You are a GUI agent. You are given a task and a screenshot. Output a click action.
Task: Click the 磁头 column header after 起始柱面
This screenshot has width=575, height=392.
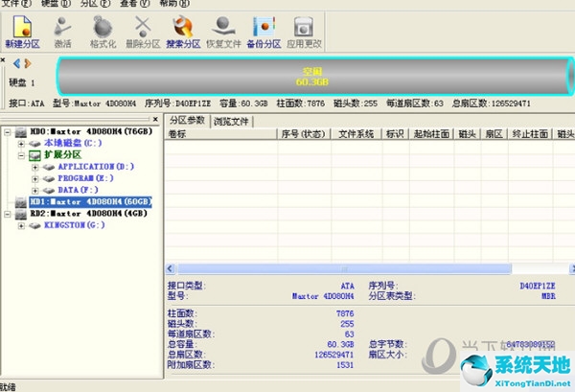[x=468, y=134]
